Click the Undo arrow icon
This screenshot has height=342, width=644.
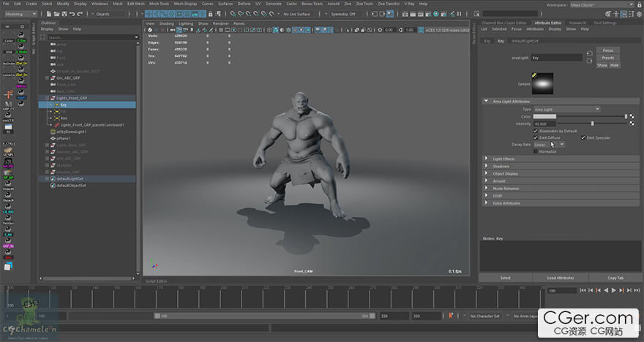[x=72, y=14]
